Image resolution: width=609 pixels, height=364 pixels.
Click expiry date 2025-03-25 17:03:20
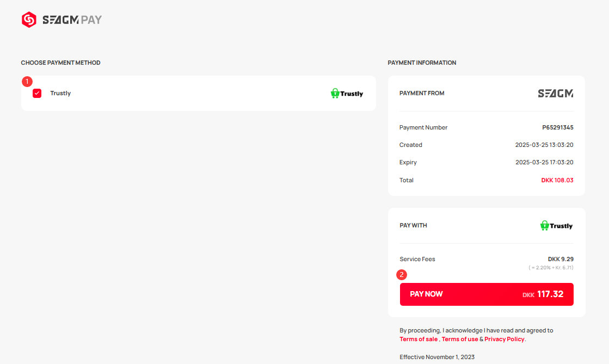(544, 162)
